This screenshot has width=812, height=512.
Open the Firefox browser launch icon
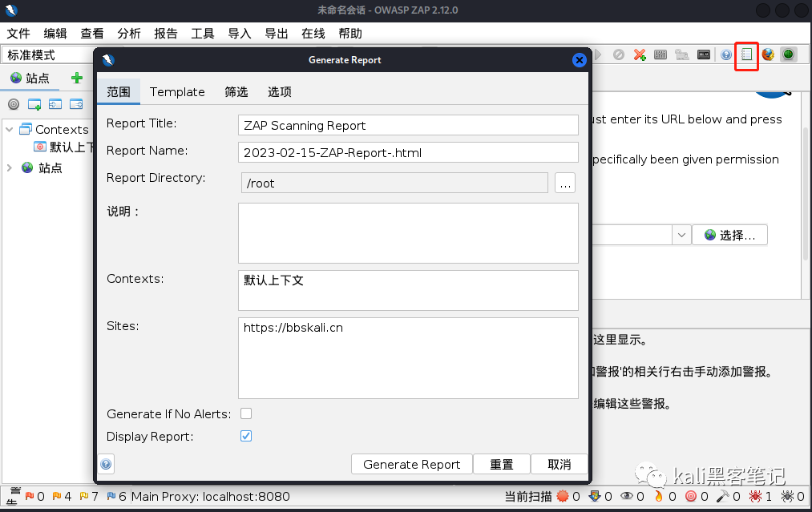pyautogui.click(x=767, y=54)
